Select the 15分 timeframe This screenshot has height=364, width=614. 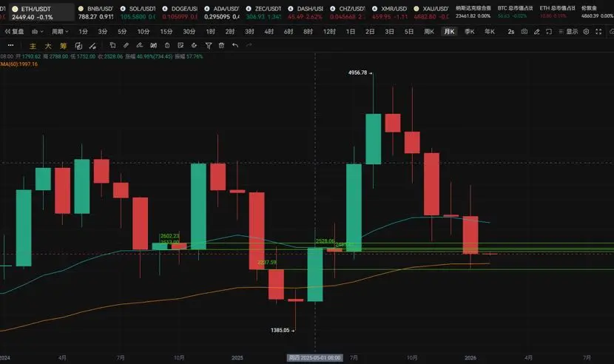coord(166,31)
